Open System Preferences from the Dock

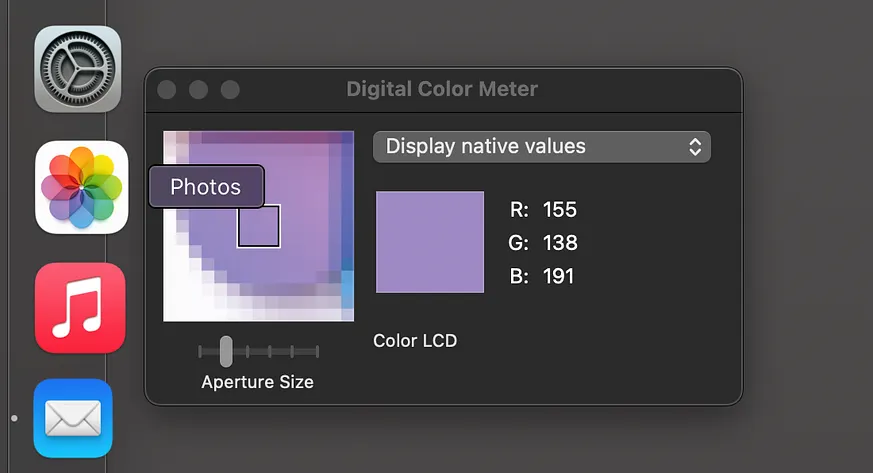click(77, 69)
